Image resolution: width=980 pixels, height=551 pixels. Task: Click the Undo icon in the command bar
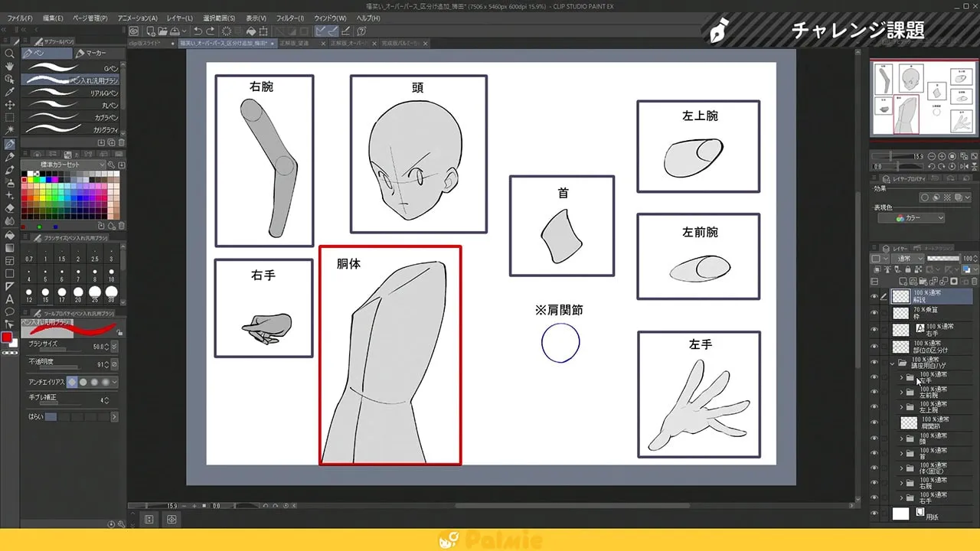tap(198, 31)
